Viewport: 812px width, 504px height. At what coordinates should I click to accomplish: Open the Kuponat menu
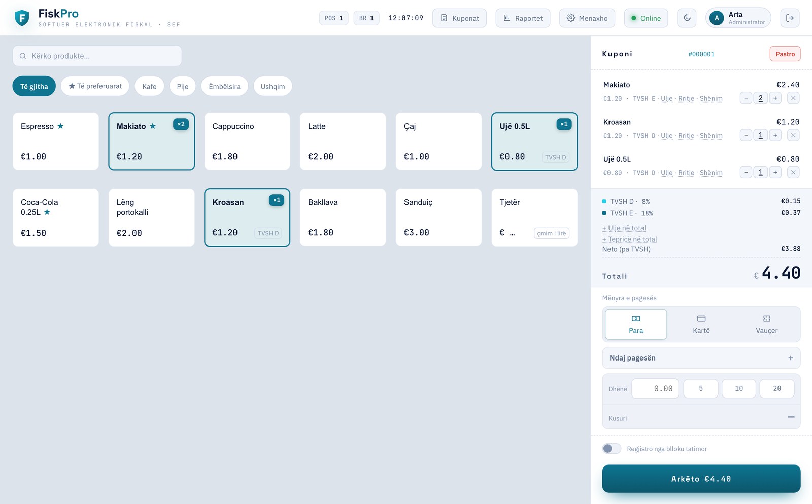point(459,18)
